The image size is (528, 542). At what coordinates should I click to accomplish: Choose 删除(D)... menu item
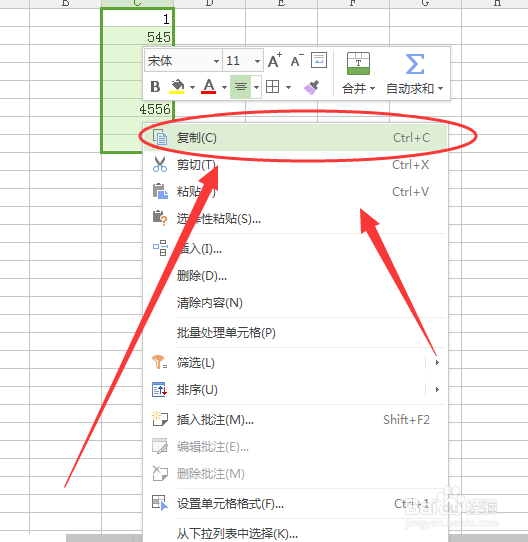(x=295, y=275)
